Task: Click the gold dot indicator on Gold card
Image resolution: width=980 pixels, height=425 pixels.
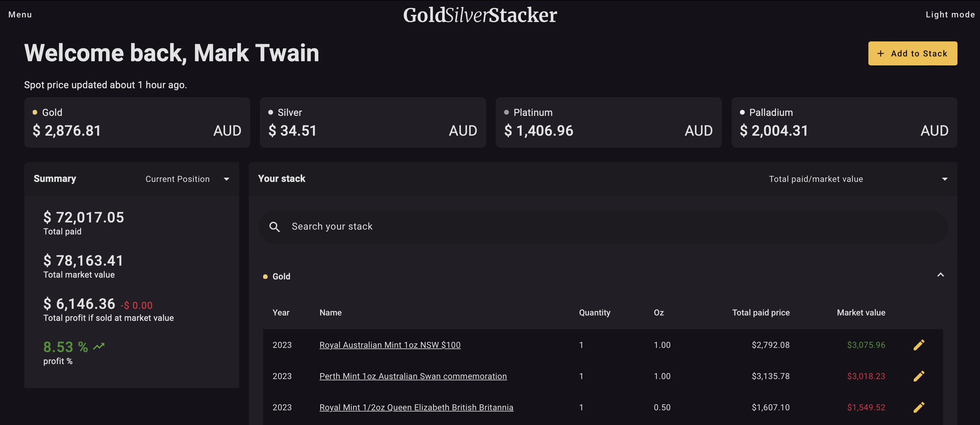Action: point(35,112)
